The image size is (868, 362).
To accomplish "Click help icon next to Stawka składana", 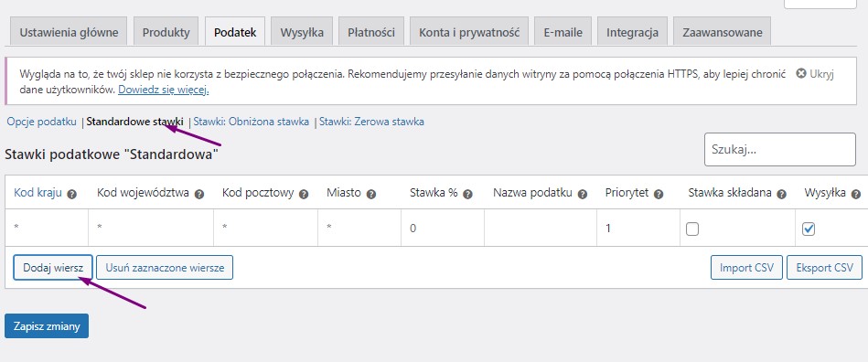I will (782, 195).
